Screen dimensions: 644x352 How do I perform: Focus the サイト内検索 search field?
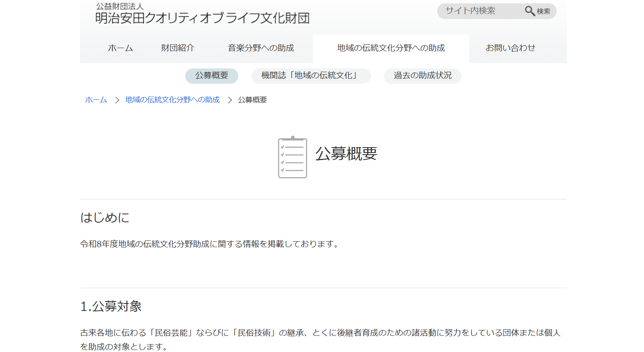point(481,11)
